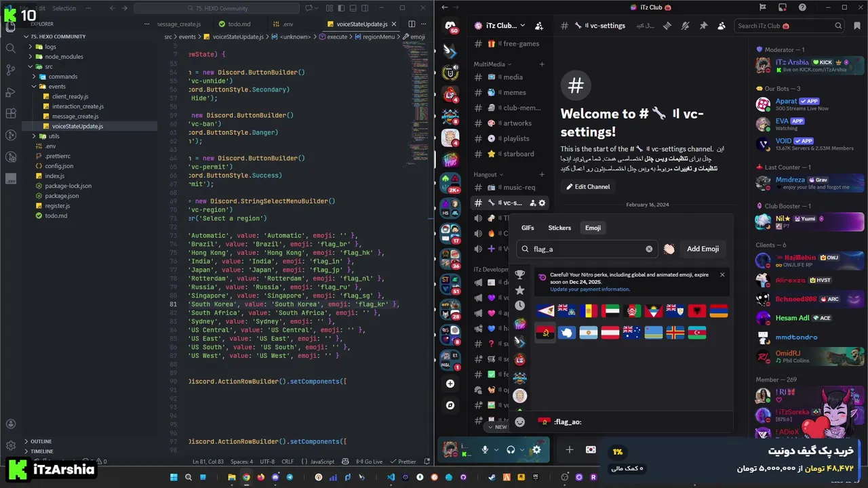
Task: Open VS Code Manage gear icon
Action: pyautogui.click(x=10, y=446)
